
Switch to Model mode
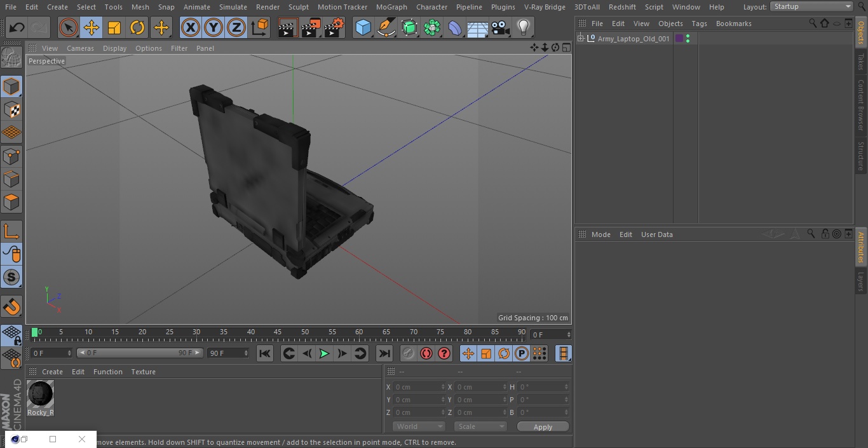(x=11, y=86)
